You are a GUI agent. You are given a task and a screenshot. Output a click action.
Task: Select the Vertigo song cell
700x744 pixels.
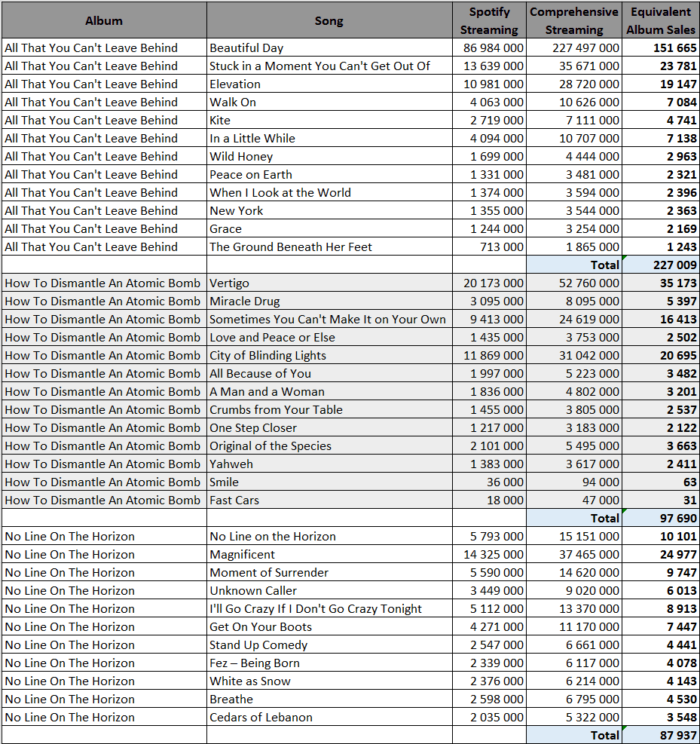point(329,283)
